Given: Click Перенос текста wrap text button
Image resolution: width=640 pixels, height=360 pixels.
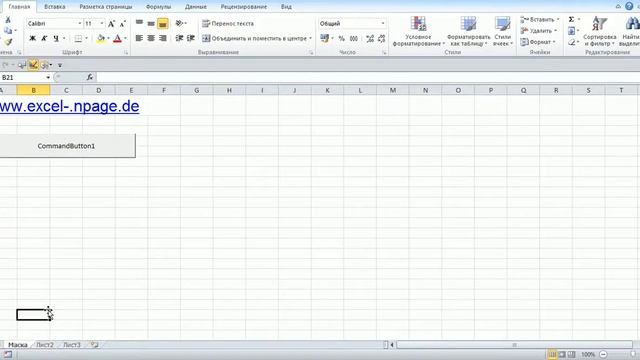Looking at the screenshot, I should tap(228, 24).
